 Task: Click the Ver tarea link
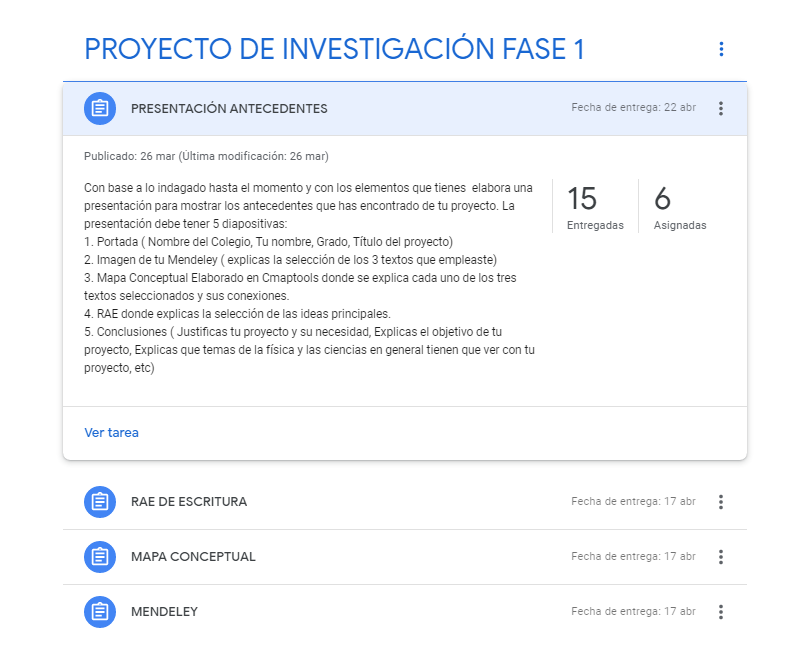[x=112, y=433]
